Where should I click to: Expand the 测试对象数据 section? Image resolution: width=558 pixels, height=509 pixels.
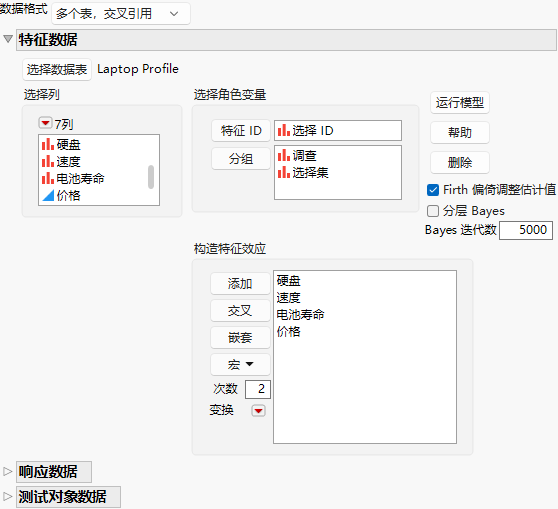tap(7, 496)
